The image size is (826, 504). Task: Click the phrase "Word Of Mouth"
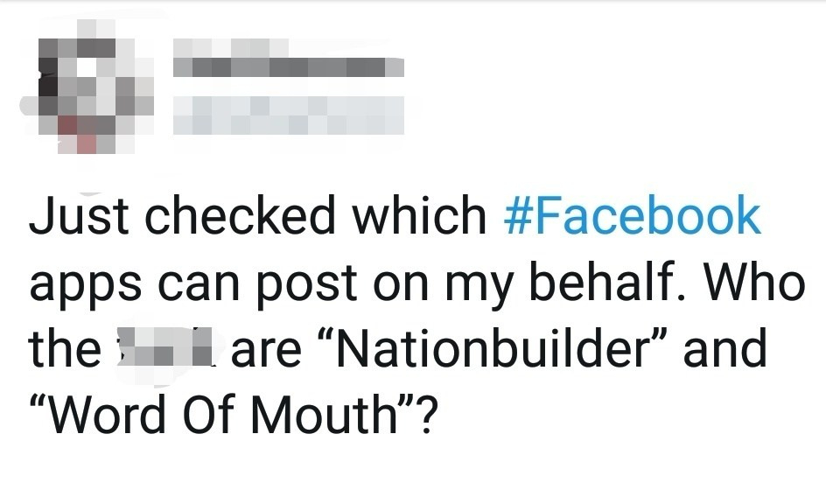(223, 415)
